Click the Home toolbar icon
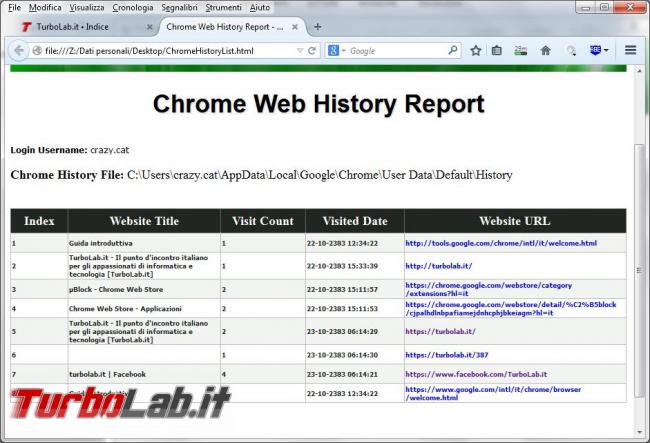 point(546,51)
